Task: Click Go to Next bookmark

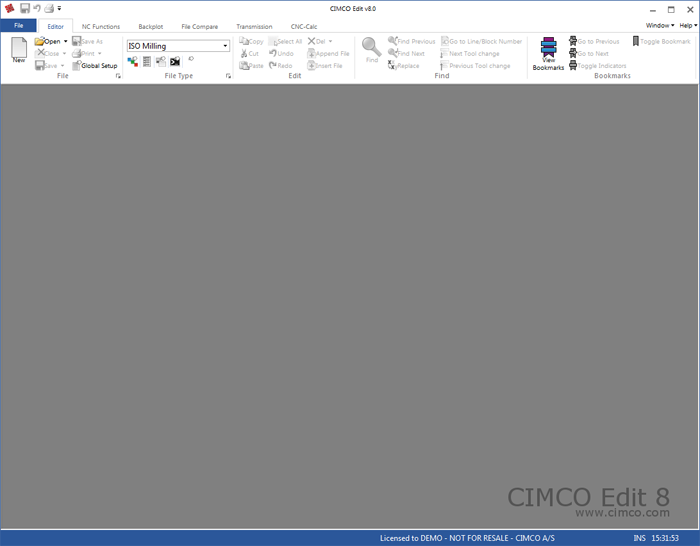Action: pyautogui.click(x=589, y=54)
